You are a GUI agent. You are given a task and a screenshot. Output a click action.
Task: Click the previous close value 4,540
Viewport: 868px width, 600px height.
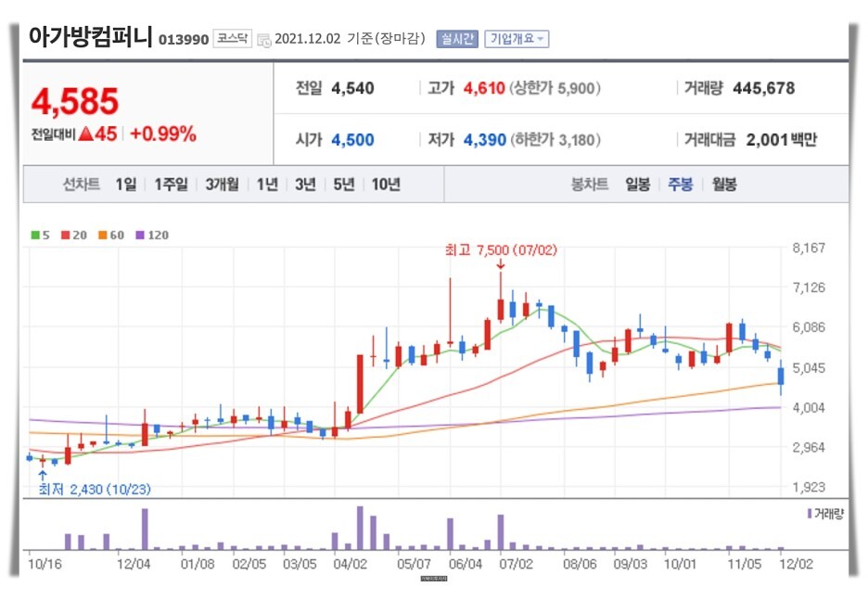coord(352,88)
